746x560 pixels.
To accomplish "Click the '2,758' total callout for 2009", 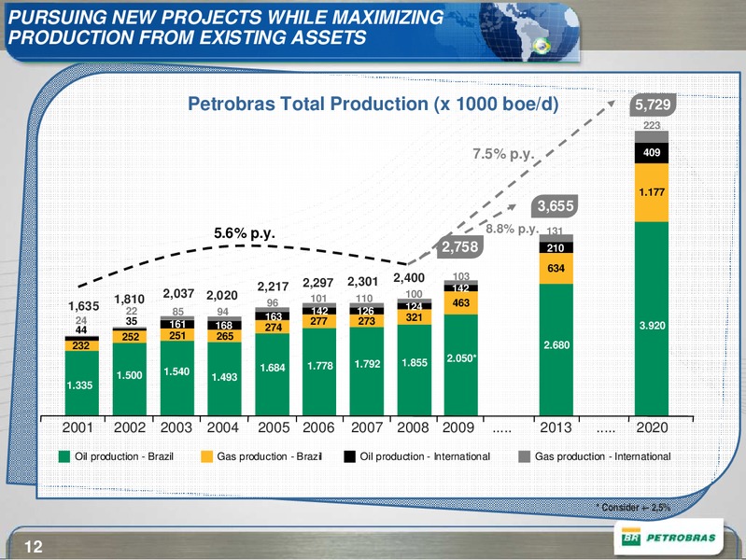I will click(x=459, y=246).
